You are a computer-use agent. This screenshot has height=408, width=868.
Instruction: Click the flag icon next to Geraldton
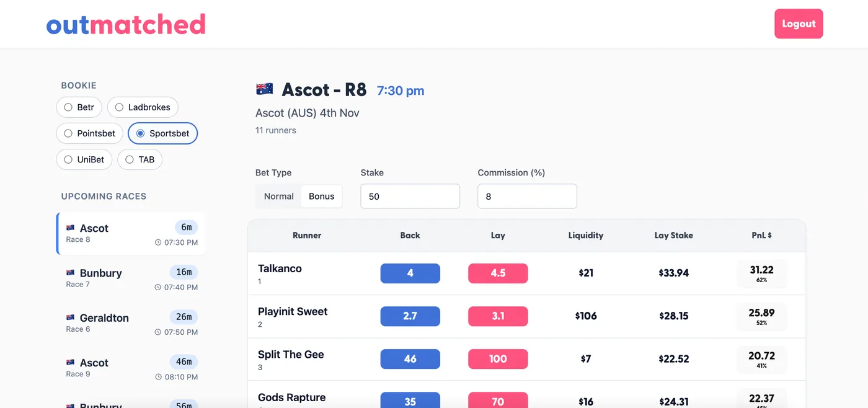click(x=71, y=317)
